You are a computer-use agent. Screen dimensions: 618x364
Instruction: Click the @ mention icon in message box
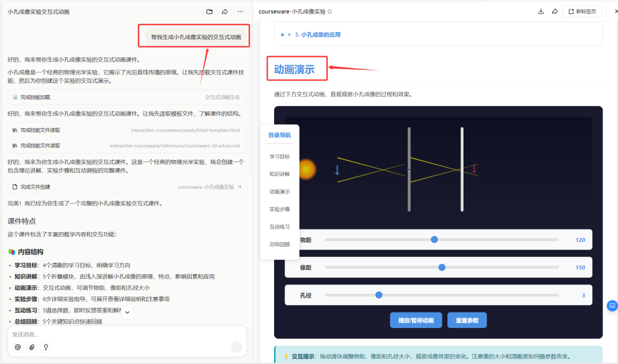[17, 347]
